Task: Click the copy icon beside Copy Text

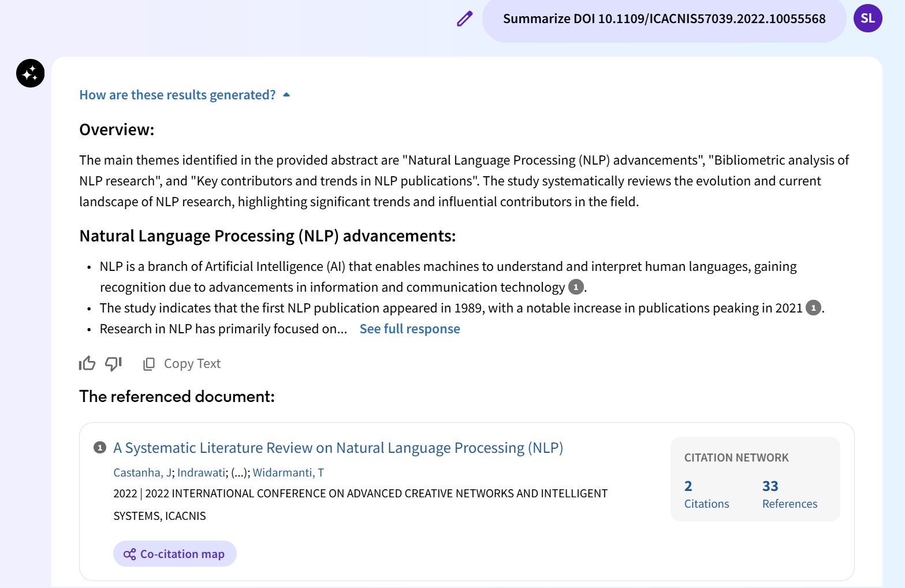Action: coord(149,364)
